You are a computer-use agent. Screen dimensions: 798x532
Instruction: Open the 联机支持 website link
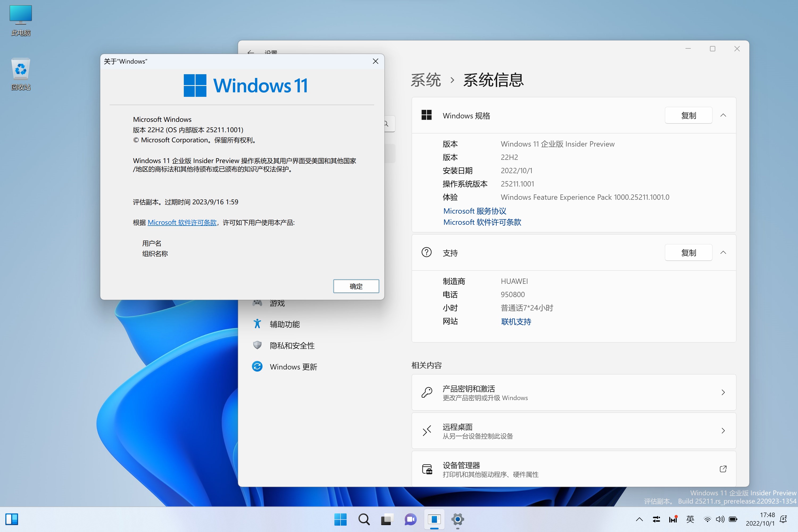[516, 321]
